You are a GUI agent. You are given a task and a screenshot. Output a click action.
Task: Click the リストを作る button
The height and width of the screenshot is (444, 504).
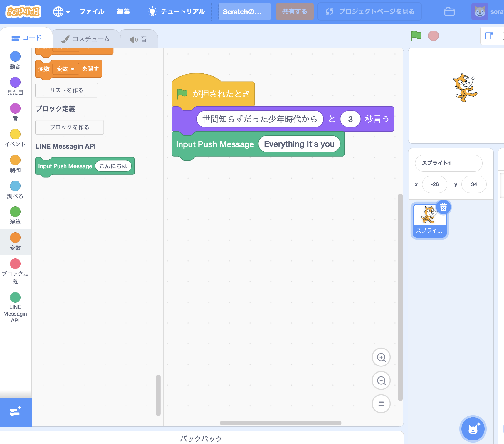click(67, 90)
